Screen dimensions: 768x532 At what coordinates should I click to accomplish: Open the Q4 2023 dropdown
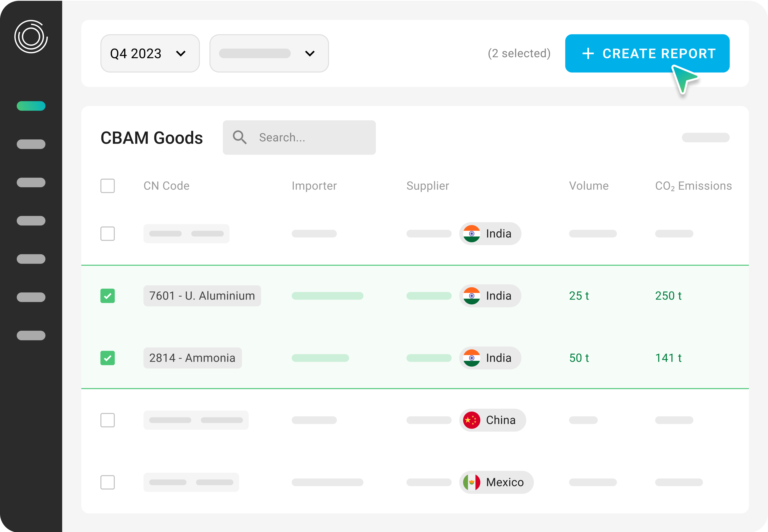tap(150, 53)
